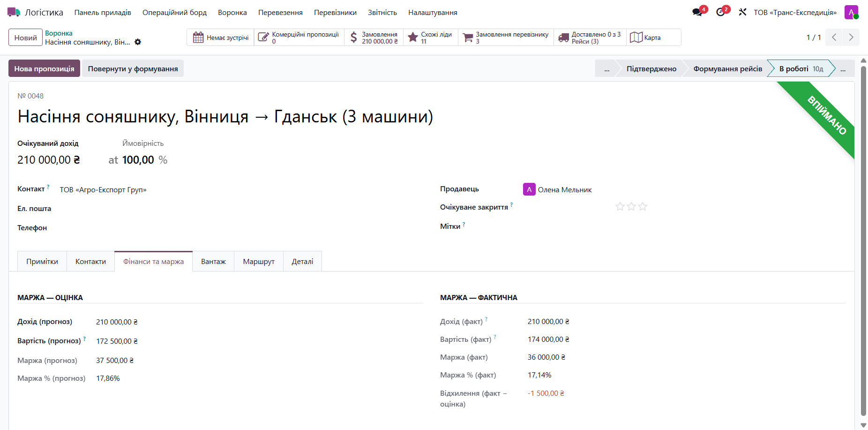Set priority to third star
This screenshot has width=868, height=430.
(643, 206)
